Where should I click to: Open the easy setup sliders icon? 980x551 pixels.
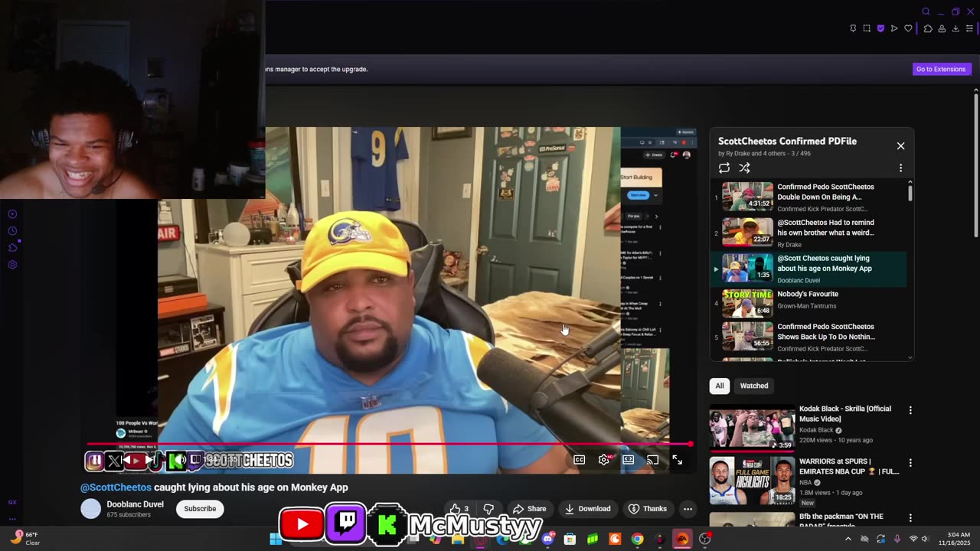969,28
